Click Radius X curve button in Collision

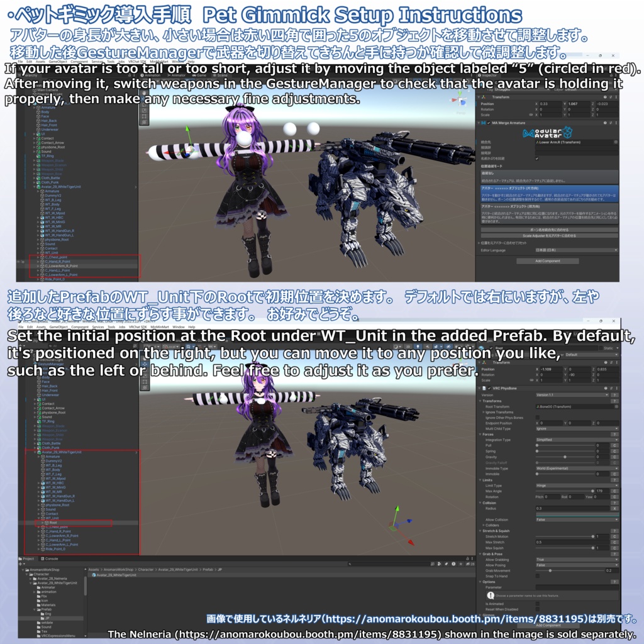(x=615, y=508)
